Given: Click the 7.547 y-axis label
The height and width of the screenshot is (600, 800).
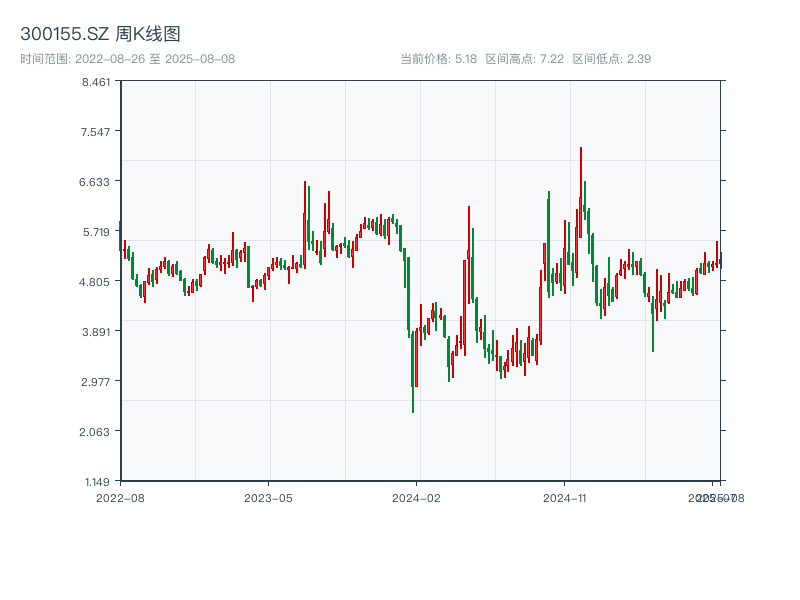Looking at the screenshot, I should point(96,131).
